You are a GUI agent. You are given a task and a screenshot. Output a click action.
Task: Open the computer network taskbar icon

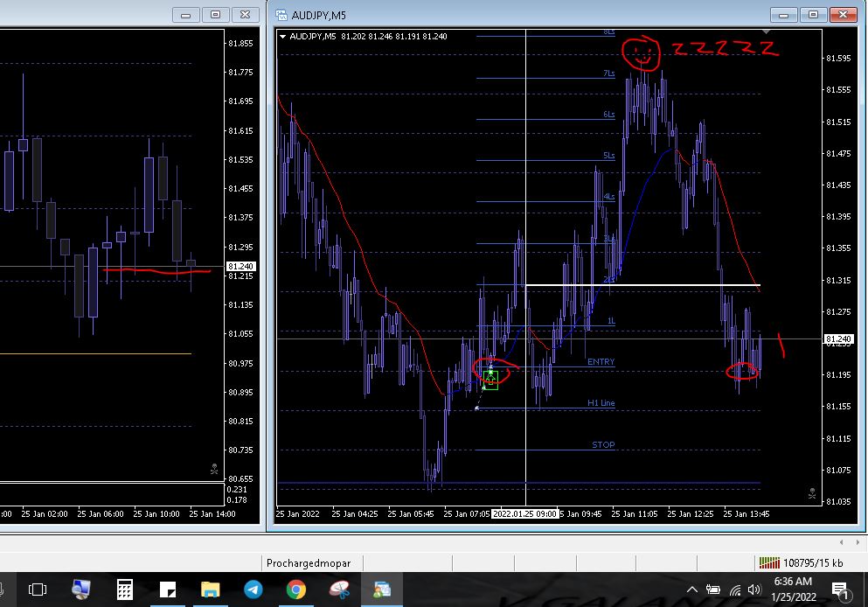click(80, 590)
